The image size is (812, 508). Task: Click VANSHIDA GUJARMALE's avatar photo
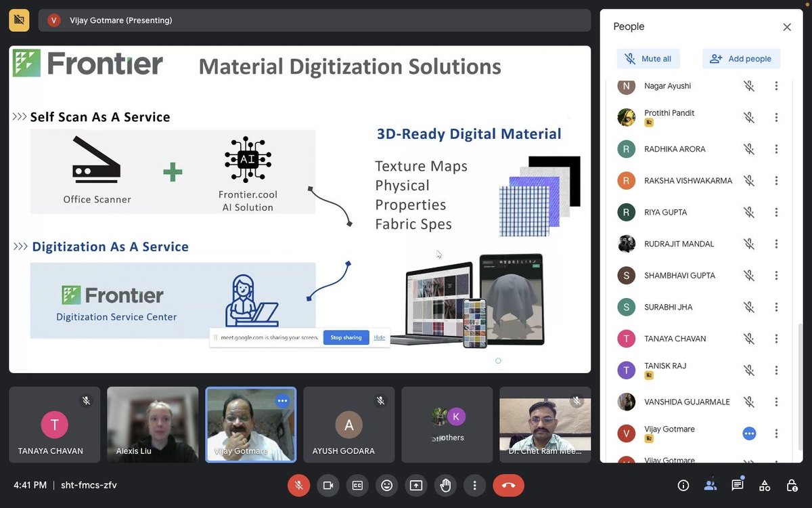627,402
